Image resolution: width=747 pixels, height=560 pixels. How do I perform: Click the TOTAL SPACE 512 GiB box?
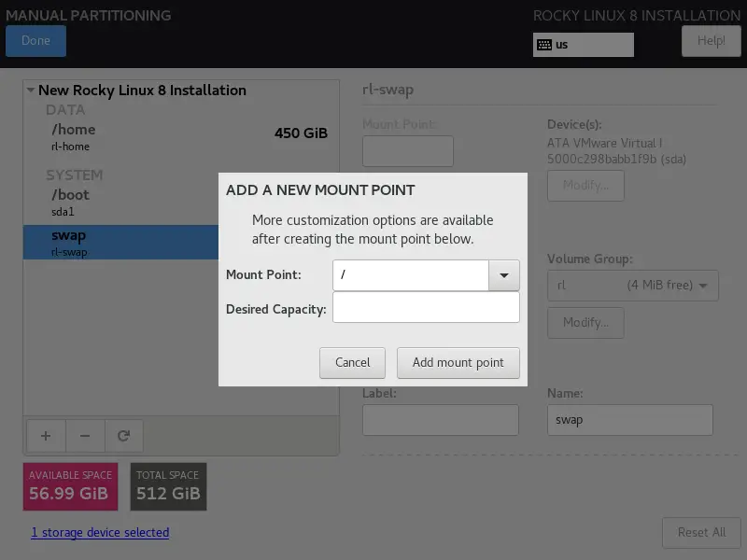169,486
